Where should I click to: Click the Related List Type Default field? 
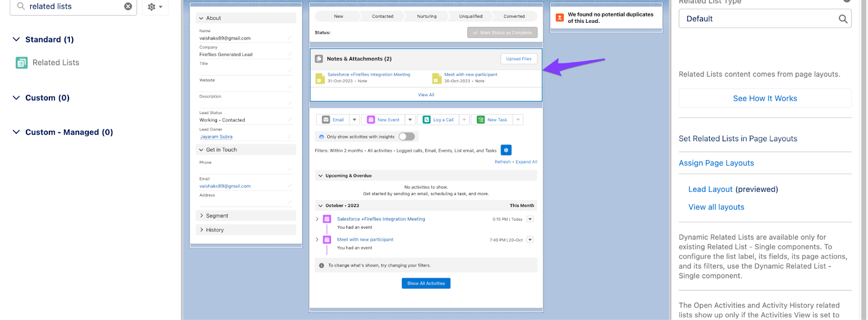(x=765, y=18)
